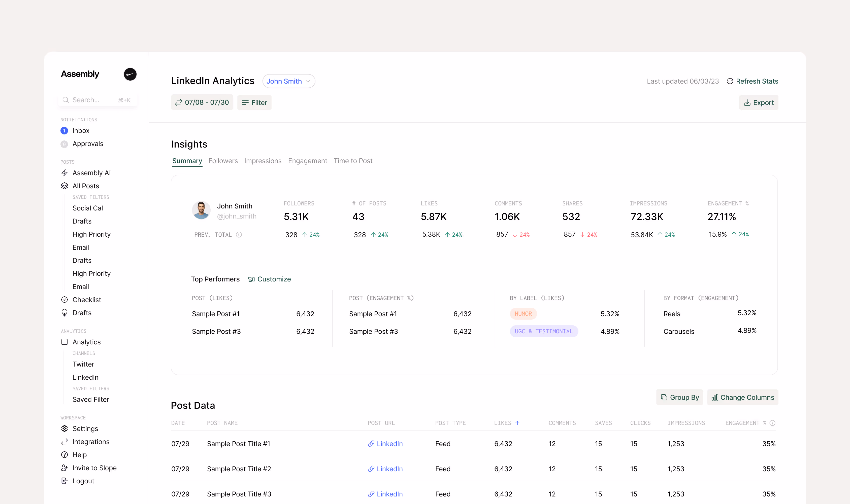
Task: Toggle the 07/08 - 07/30 date range
Action: tap(202, 102)
